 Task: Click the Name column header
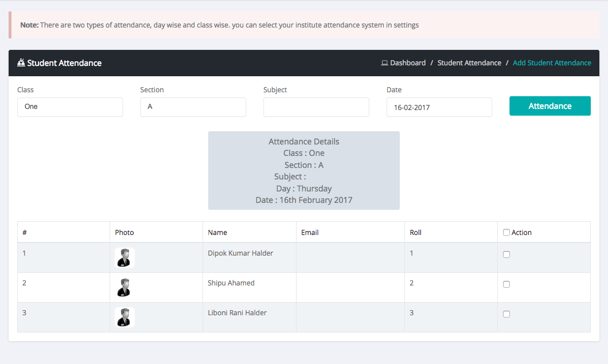click(217, 233)
